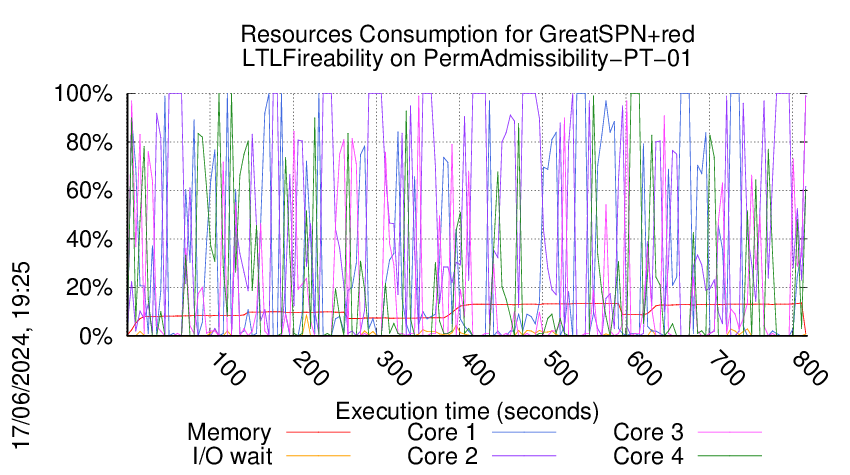Click the 200 x-axis tick label
The width and height of the screenshot is (850, 475).
click(x=310, y=369)
